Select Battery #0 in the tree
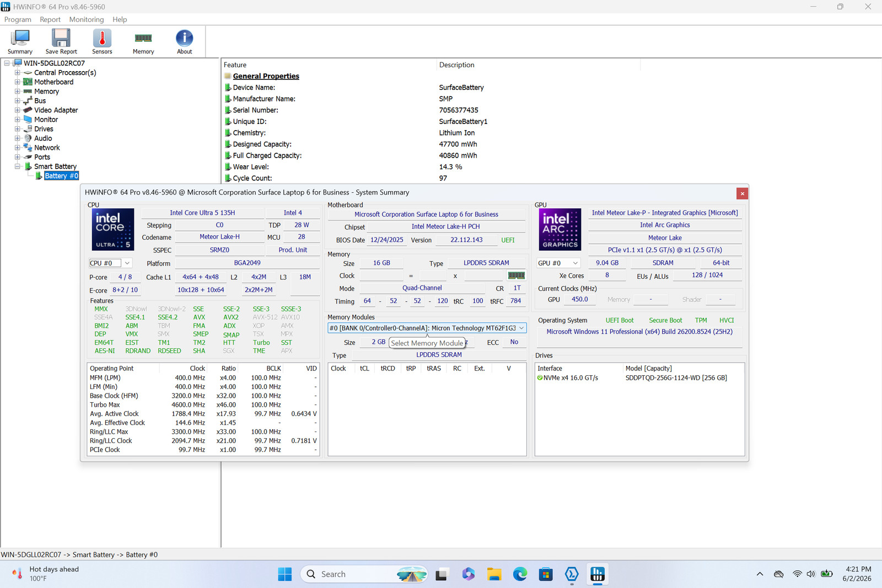Viewport: 882px width, 588px height. click(62, 176)
